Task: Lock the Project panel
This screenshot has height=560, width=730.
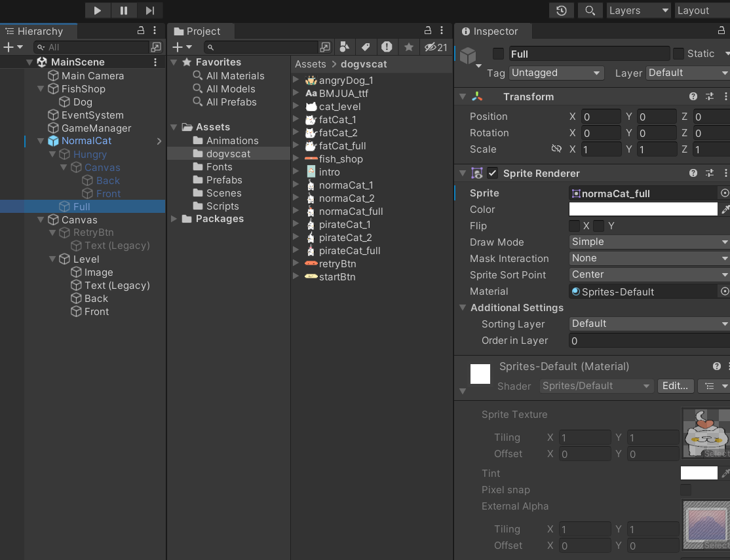Action: [x=427, y=31]
